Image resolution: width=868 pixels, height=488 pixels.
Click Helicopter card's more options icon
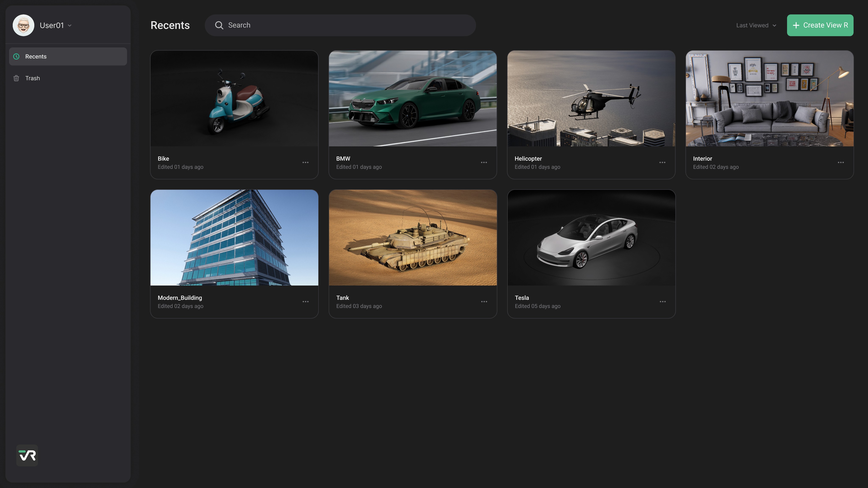click(662, 162)
